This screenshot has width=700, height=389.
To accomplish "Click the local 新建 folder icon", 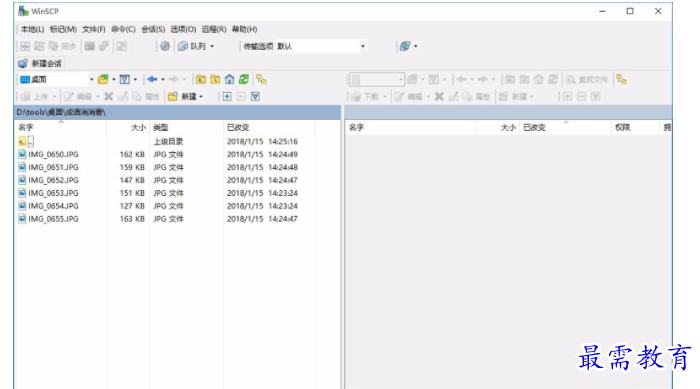I will click(173, 96).
